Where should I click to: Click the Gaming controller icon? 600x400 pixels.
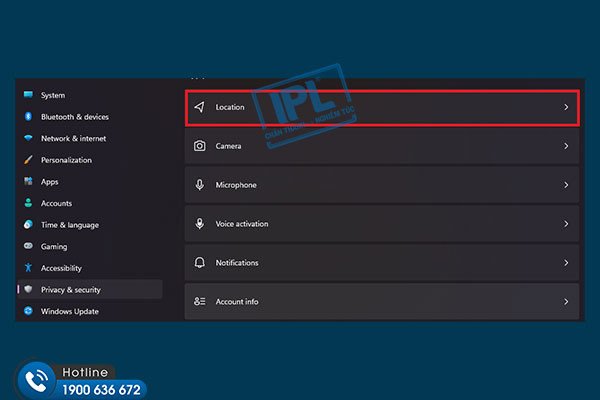coord(28,246)
